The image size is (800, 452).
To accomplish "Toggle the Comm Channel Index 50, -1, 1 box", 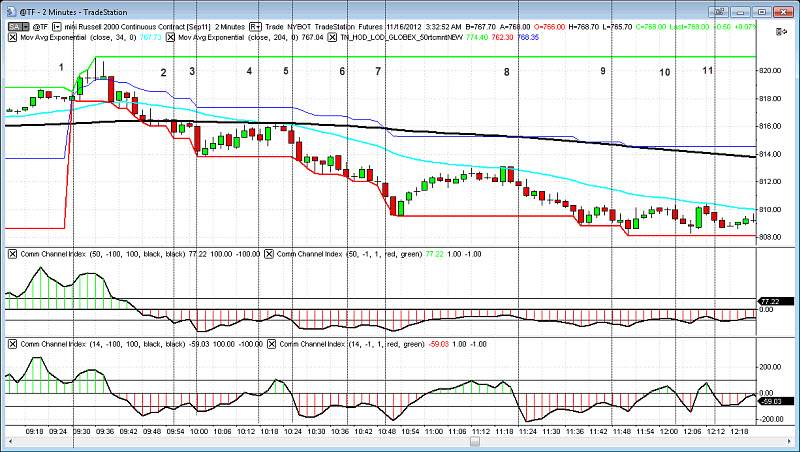I will coord(269,254).
